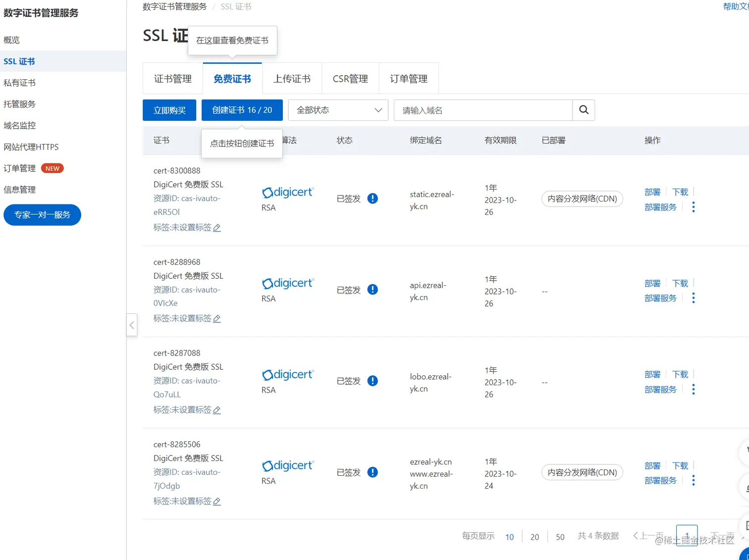Click CDN deployed badge for cert-8285506
The width and height of the screenshot is (749, 560).
coord(582,472)
